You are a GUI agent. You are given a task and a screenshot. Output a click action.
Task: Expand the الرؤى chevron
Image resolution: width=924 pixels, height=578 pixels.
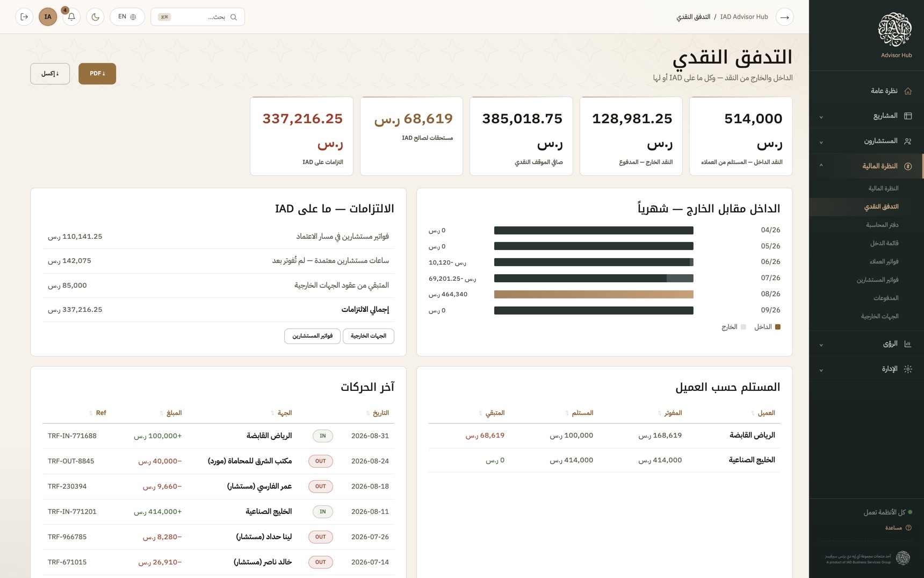(821, 345)
